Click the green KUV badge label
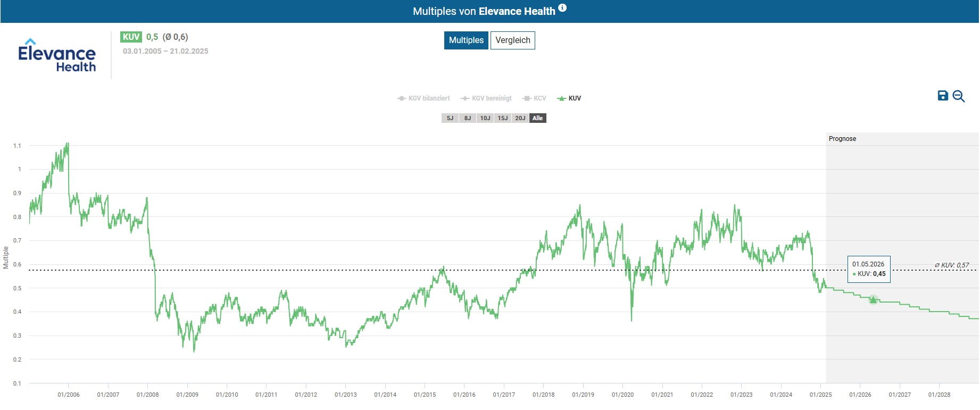Screen dimensions: 980x410 131,37
